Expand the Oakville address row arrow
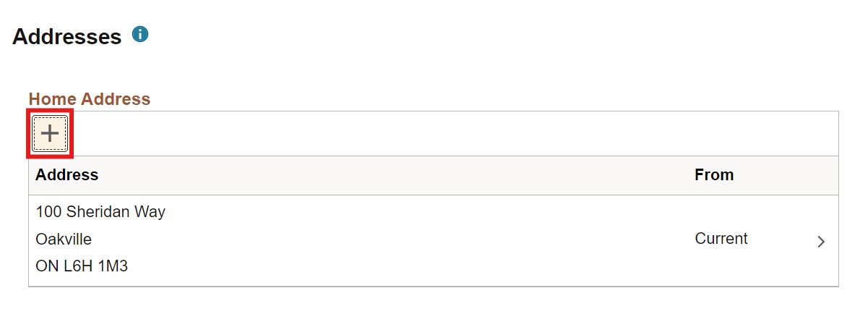The height and width of the screenshot is (330, 868). pyautogui.click(x=821, y=242)
